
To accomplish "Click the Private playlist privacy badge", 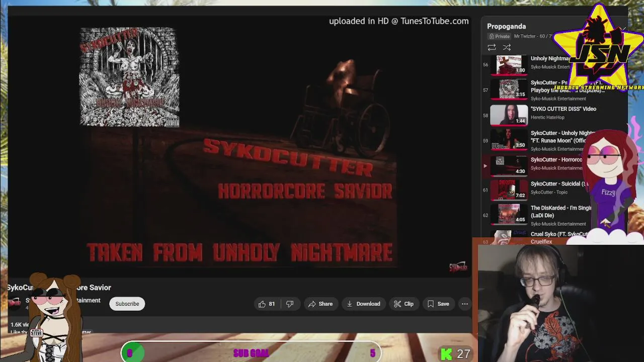I will 499,36.
